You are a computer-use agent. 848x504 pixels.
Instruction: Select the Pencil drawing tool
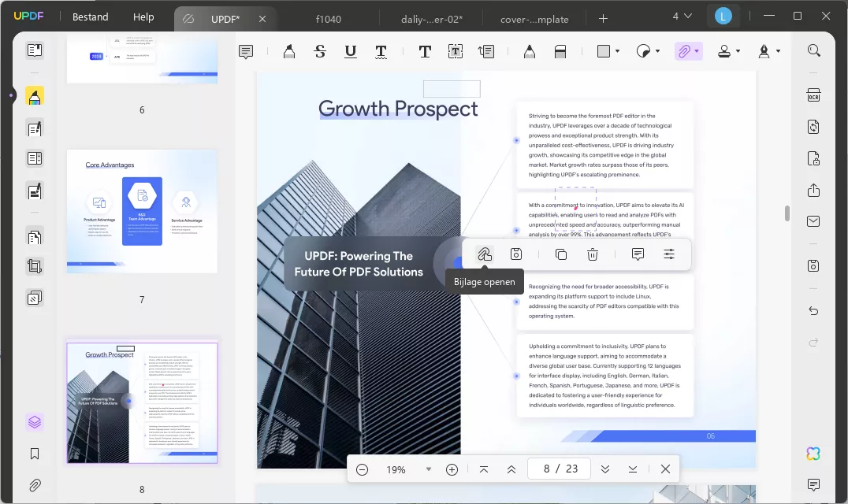[x=530, y=51]
